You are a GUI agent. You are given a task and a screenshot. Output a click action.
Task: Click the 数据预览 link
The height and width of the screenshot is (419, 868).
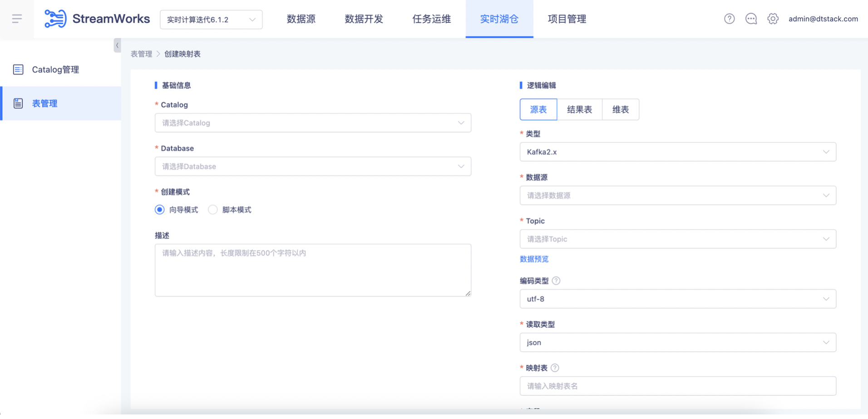[534, 259]
